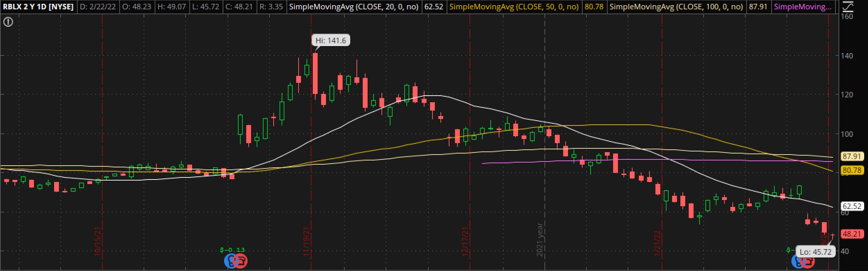Click the 10/15/21 expiration date marker

pos(97,242)
